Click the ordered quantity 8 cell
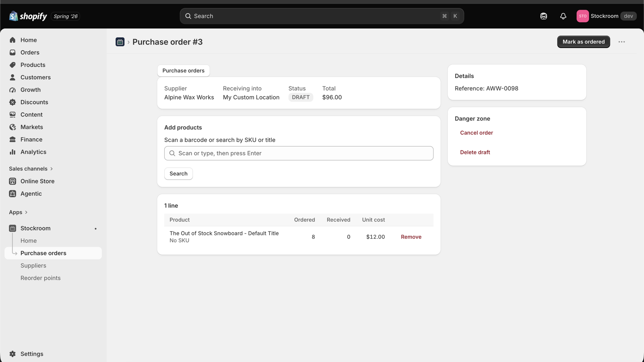 (313, 237)
